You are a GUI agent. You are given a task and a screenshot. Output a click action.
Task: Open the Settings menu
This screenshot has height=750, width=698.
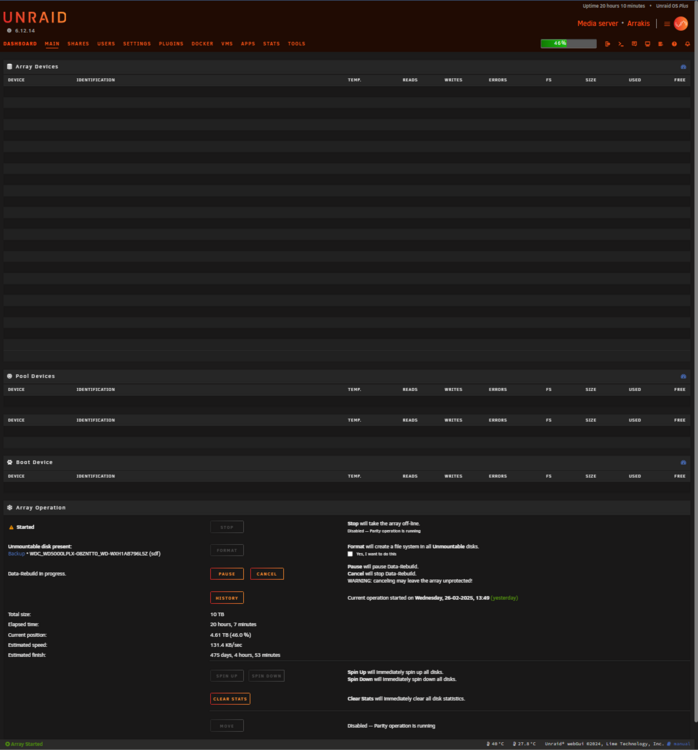coord(137,44)
